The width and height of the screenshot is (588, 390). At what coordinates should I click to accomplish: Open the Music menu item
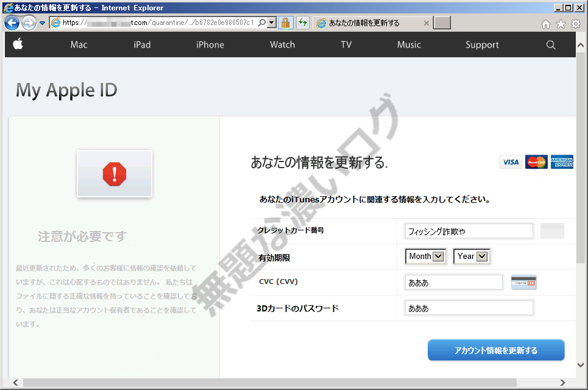click(409, 44)
